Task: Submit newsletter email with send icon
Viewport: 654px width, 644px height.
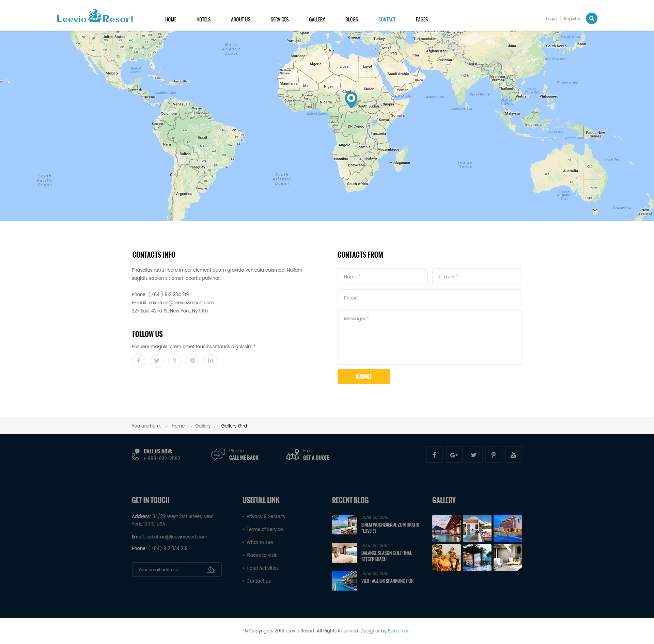Action: point(211,569)
